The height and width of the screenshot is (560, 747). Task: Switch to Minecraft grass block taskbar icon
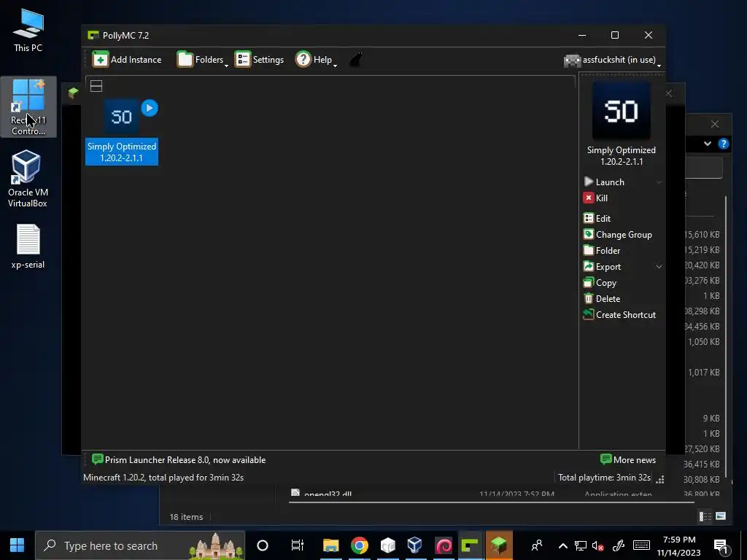click(499, 545)
